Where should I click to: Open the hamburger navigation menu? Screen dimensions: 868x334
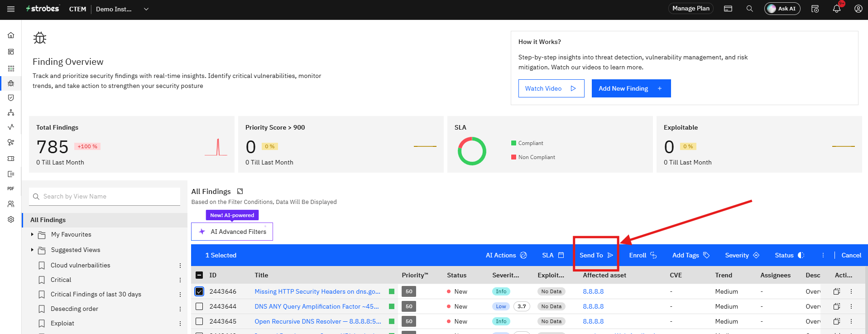click(x=11, y=9)
